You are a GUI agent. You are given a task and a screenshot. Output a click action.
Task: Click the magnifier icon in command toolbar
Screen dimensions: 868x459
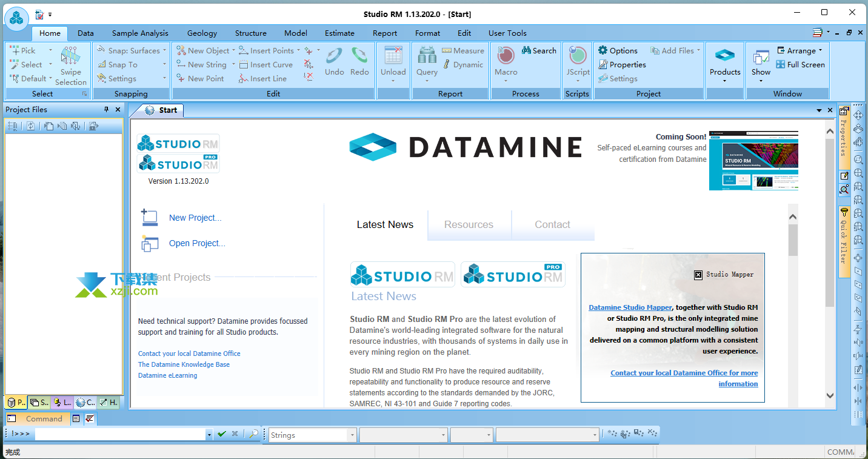[x=253, y=434]
